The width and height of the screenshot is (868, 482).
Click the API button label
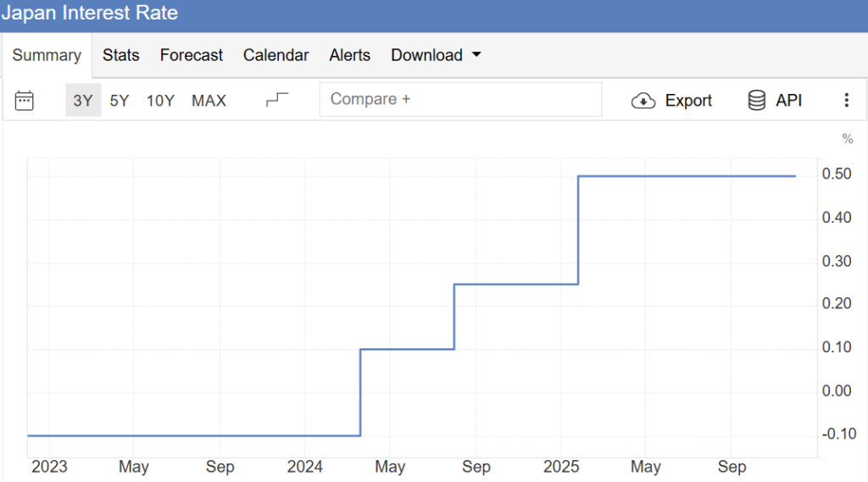[788, 101]
